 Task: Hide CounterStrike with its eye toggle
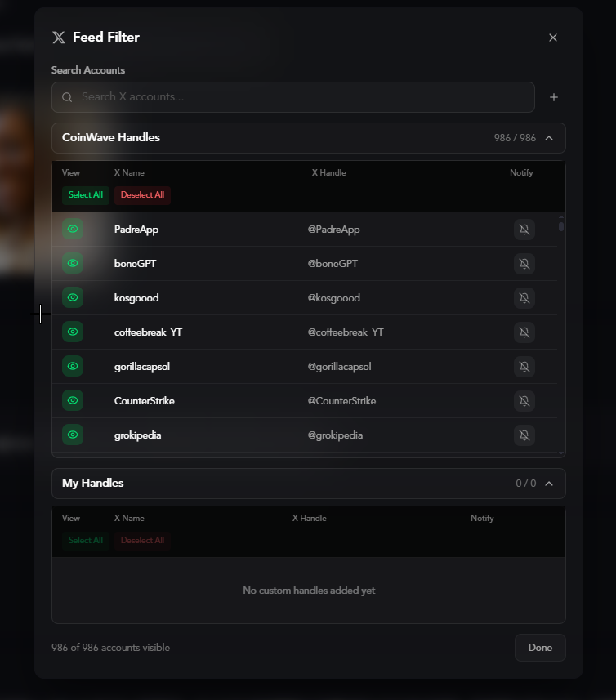pyautogui.click(x=73, y=400)
